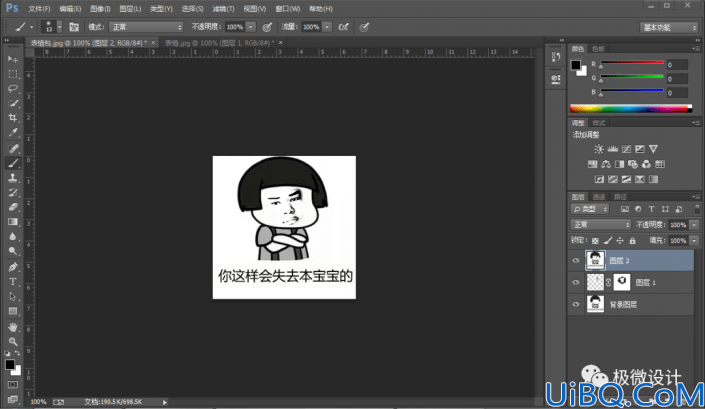Click the foreground color swatch in toolbox

pyautogui.click(x=10, y=365)
